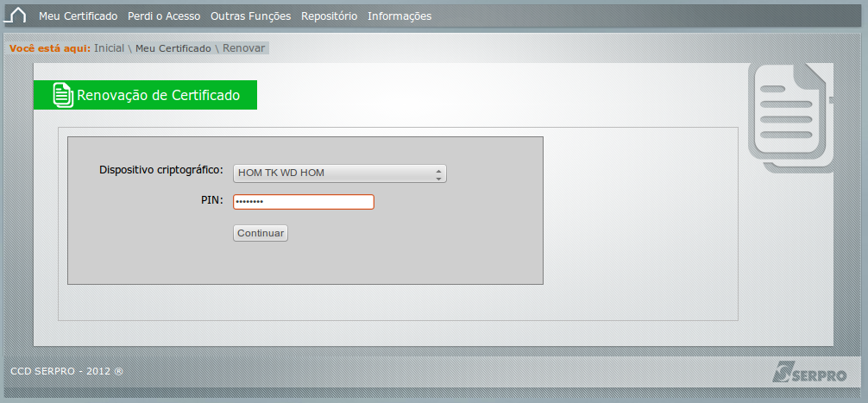868x403 pixels.
Task: Click the Renovação de Certificado heading
Action: (158, 95)
